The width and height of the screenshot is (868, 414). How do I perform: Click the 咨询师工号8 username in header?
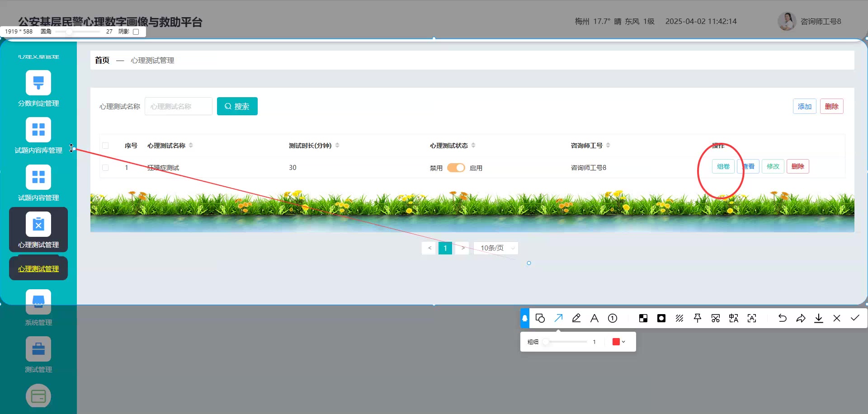[x=821, y=21]
